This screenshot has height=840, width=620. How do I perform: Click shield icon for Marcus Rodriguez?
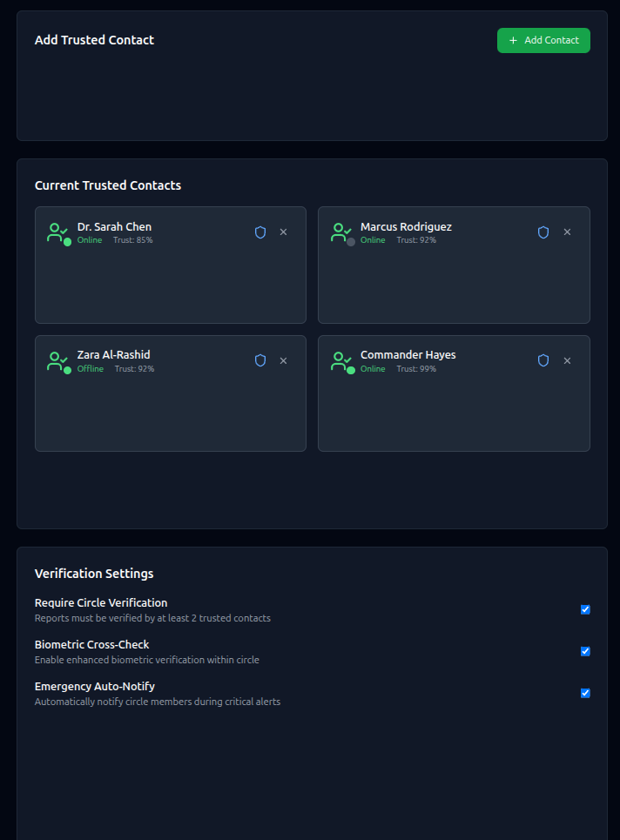(x=543, y=232)
